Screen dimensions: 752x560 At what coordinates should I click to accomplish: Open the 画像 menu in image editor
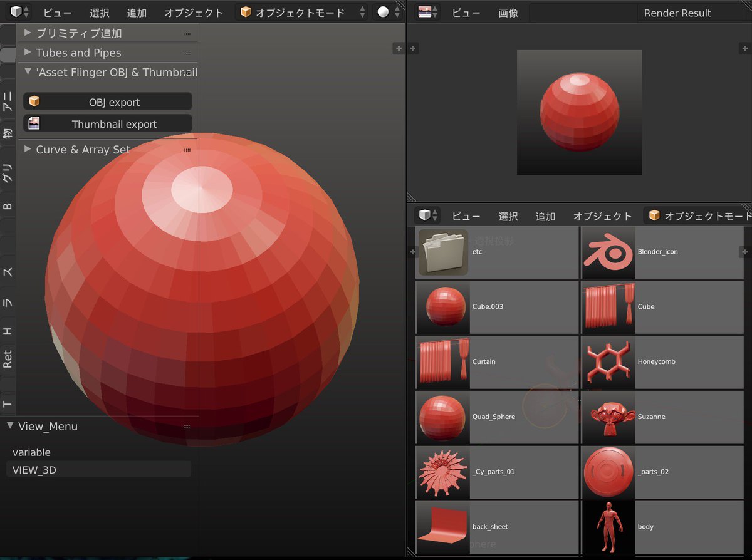pyautogui.click(x=508, y=13)
